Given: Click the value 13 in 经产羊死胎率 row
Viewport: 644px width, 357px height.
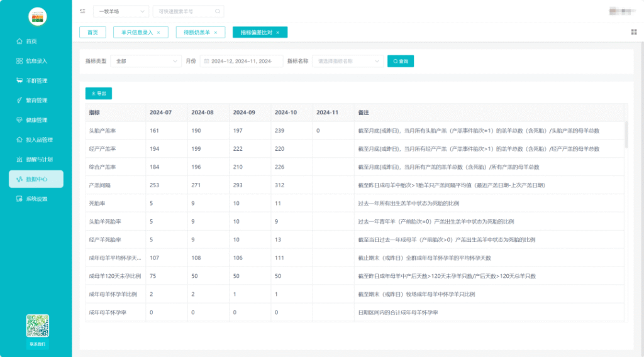Looking at the screenshot, I should pos(278,239).
